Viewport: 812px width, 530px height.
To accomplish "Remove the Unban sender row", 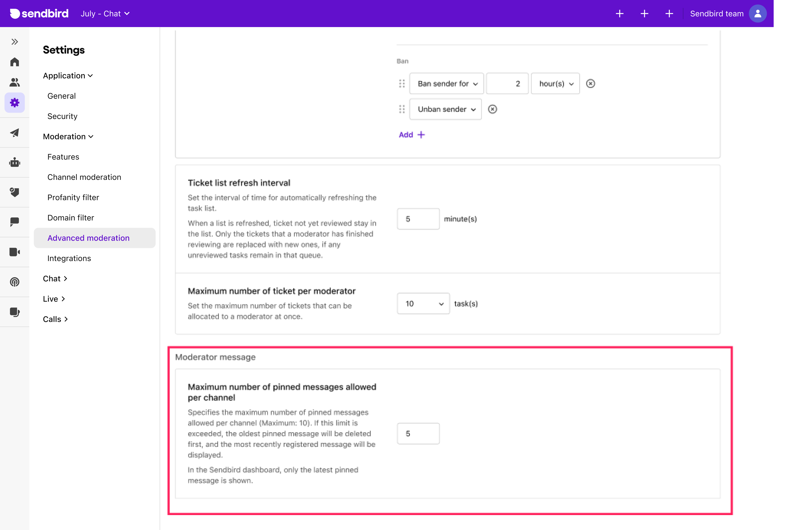I will pyautogui.click(x=492, y=109).
